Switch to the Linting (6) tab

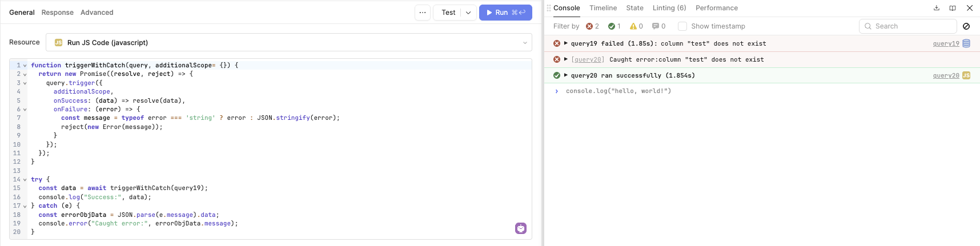[669, 8]
